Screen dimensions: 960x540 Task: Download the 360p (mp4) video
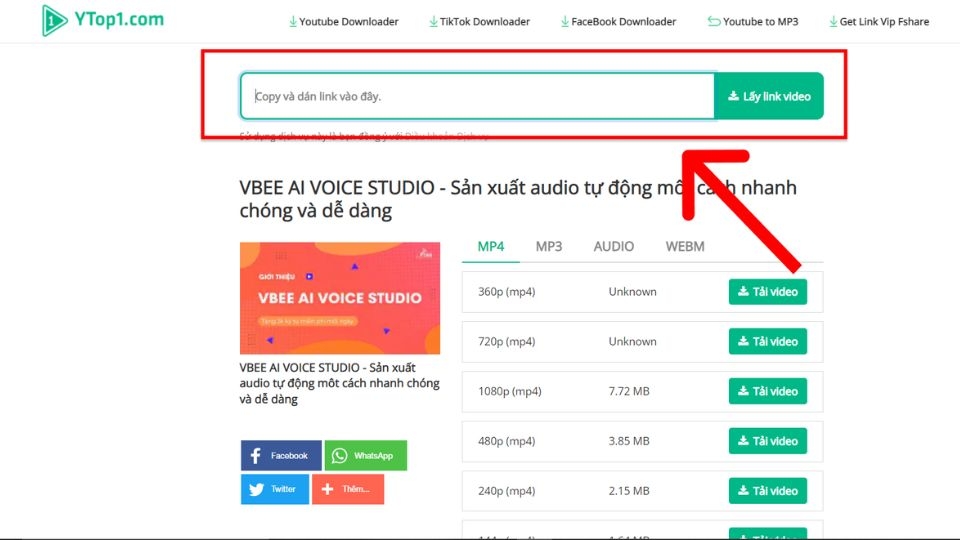pos(768,291)
